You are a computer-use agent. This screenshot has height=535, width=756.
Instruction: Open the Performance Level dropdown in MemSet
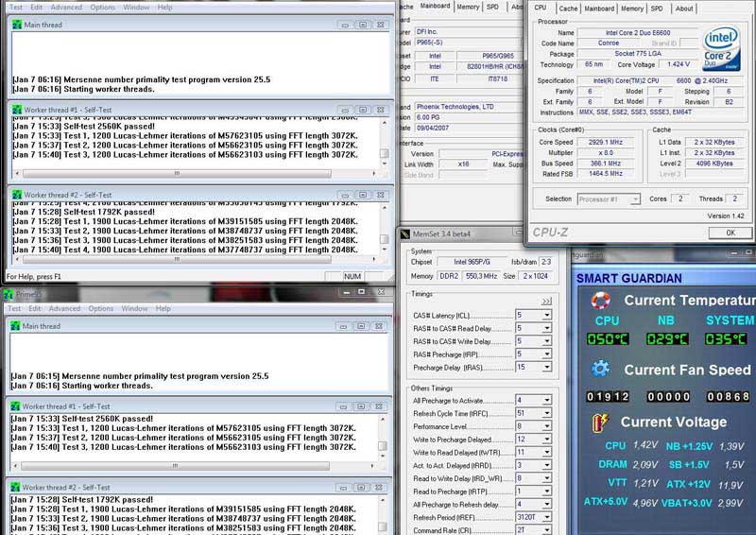coord(547,426)
